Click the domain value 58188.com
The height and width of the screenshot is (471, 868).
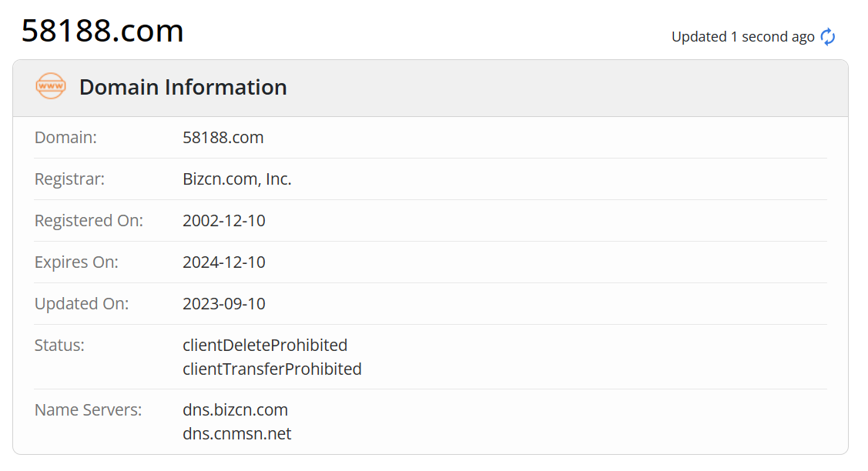[223, 137]
